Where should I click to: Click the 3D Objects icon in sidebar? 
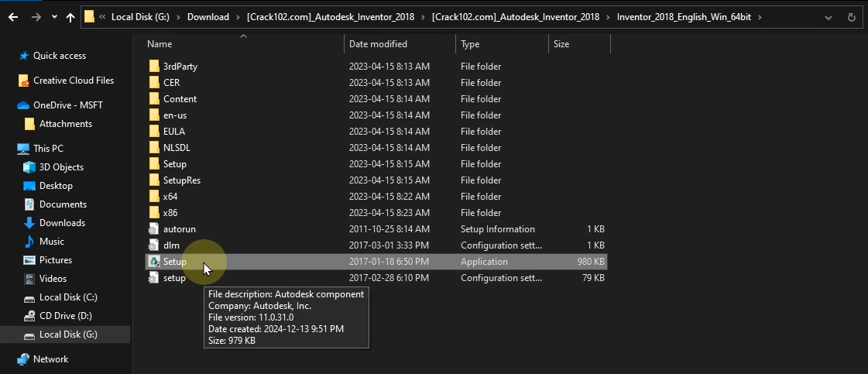(29, 167)
